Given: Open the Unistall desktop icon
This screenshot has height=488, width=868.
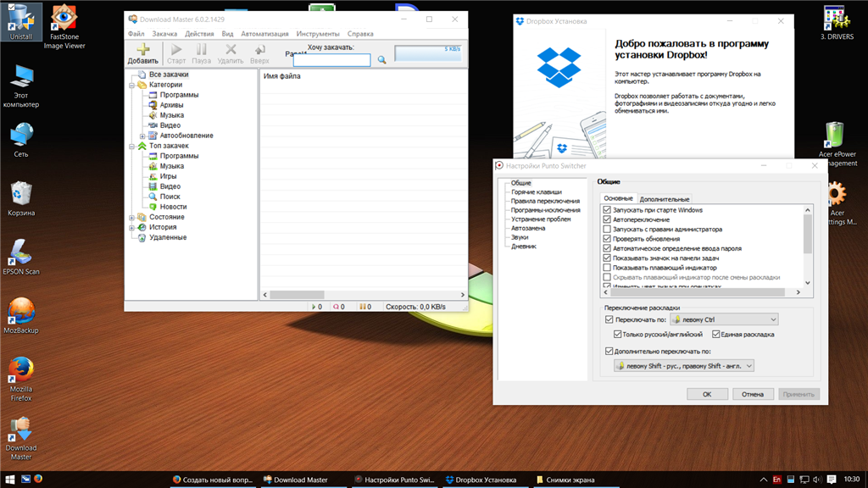Looking at the screenshot, I should 21,21.
